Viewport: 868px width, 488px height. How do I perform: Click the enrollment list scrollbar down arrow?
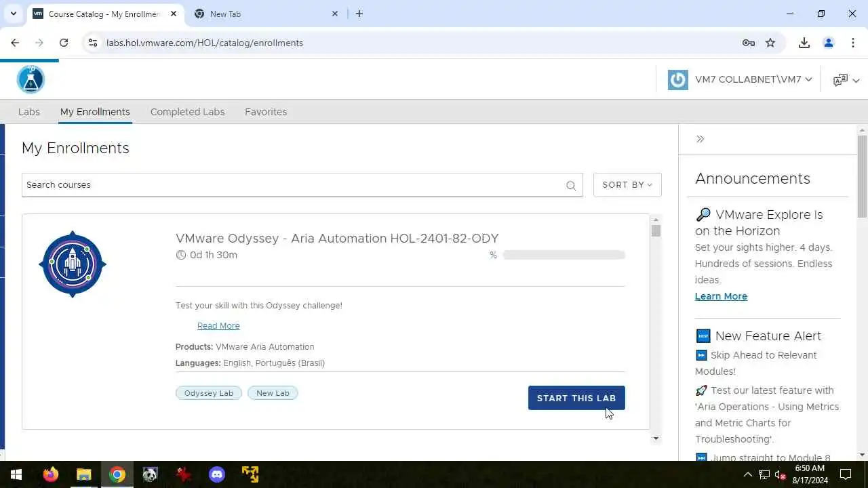coord(656,439)
